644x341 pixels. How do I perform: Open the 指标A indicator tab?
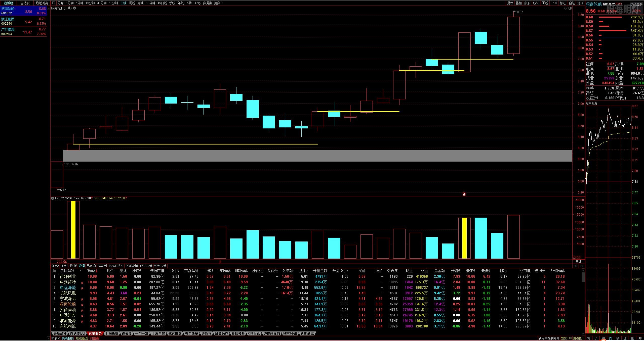[55, 266]
